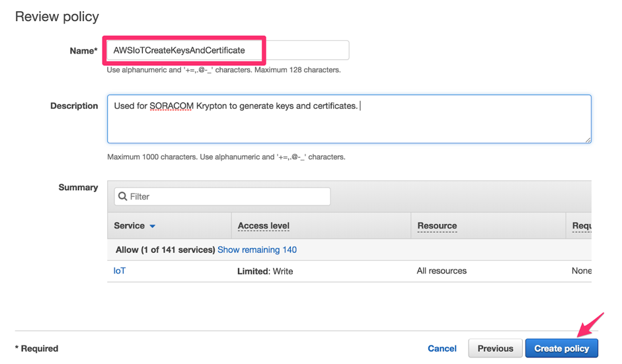Open the IoT service link
The height and width of the screenshot is (364, 622).
click(120, 271)
